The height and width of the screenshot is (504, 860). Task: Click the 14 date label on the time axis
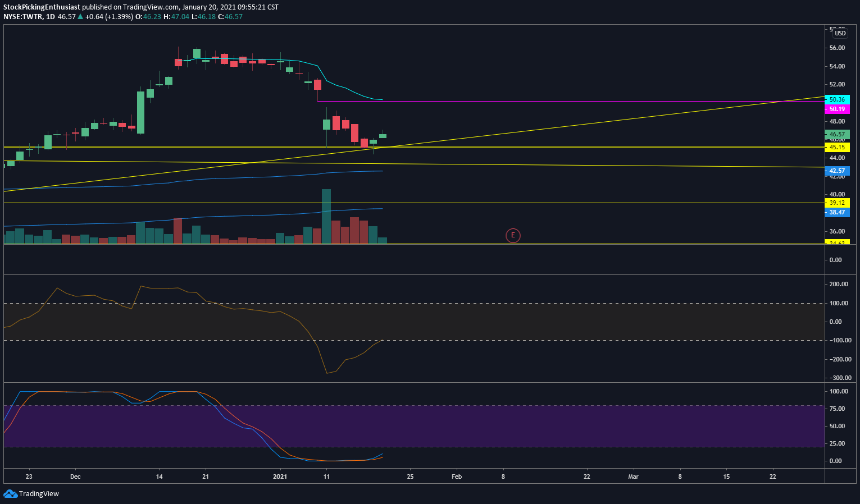pyautogui.click(x=160, y=477)
